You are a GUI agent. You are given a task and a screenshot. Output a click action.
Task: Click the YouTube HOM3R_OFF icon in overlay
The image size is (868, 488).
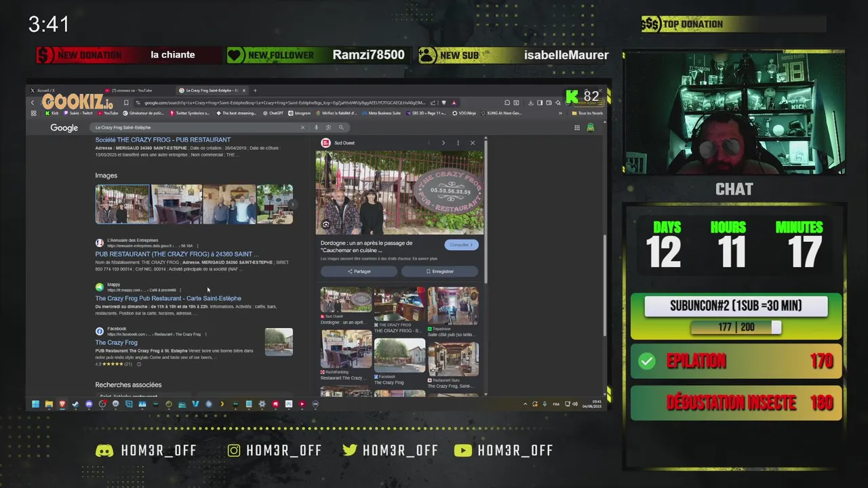pyautogui.click(x=463, y=451)
